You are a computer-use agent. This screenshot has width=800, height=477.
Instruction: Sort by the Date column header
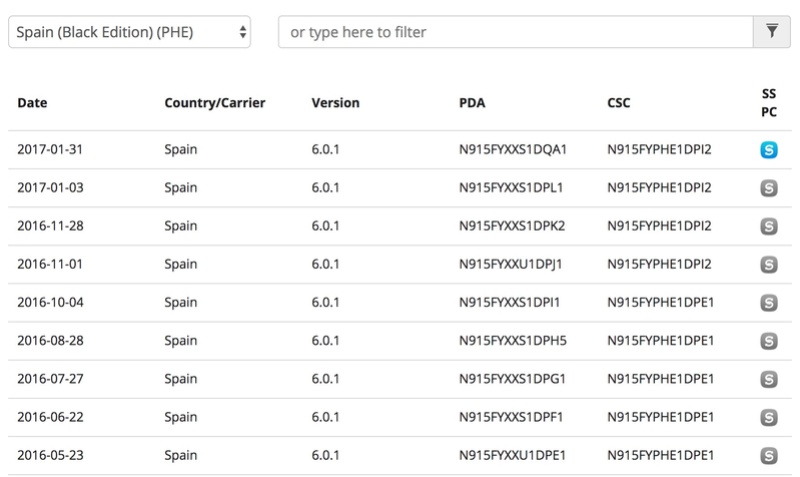tap(32, 103)
